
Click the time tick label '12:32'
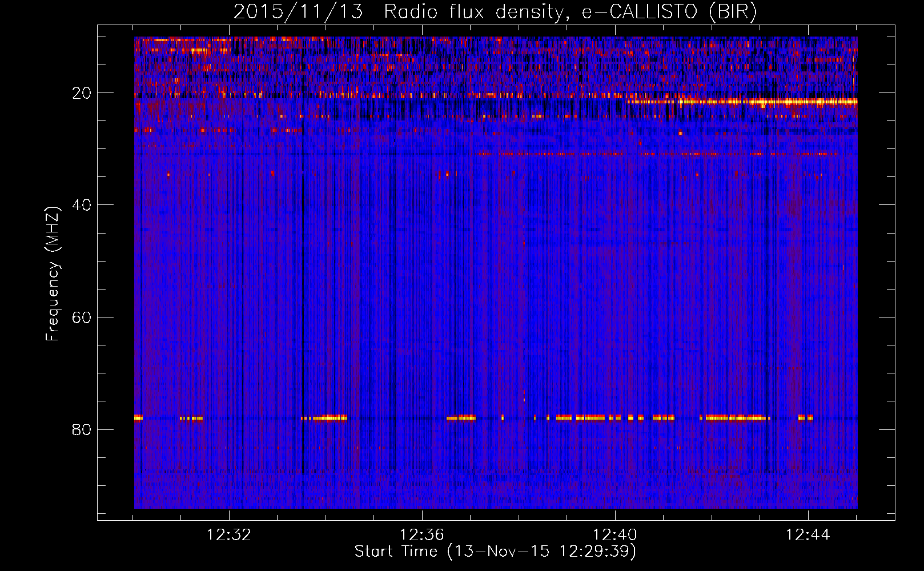coord(229,535)
